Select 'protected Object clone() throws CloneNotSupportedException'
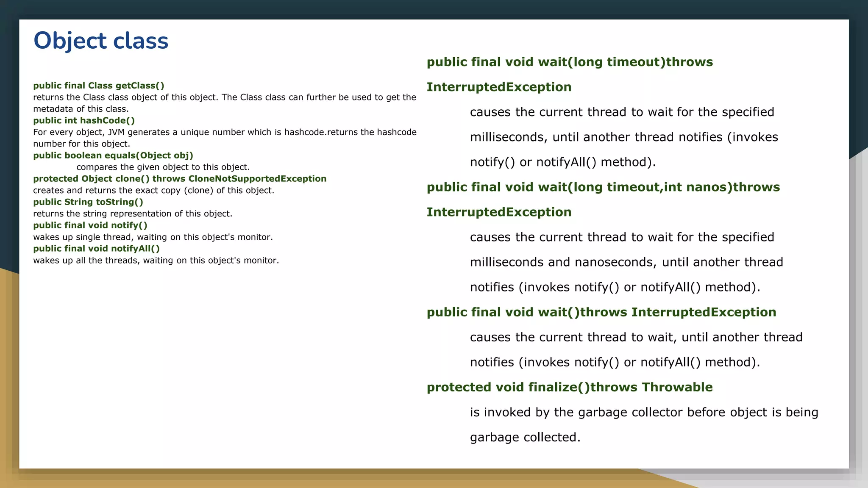The height and width of the screenshot is (488, 868). [x=180, y=179]
